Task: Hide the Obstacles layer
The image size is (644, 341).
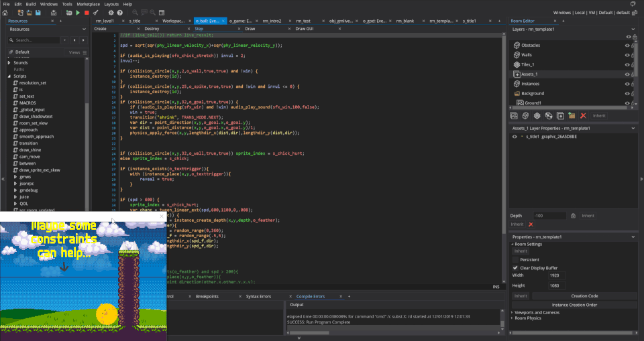Action: (627, 45)
